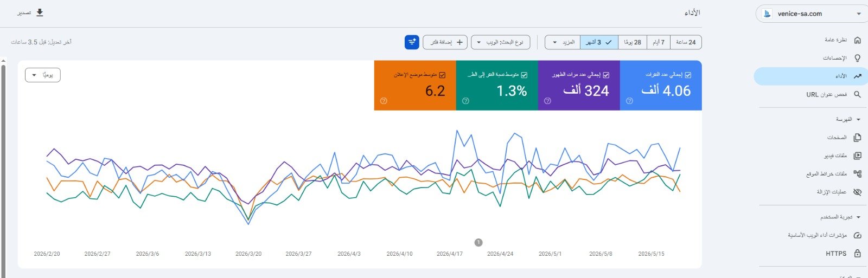Toggle متوسط موضع الإعلان average position checkbox
Image resolution: width=868 pixels, height=278 pixels.
pos(442,75)
